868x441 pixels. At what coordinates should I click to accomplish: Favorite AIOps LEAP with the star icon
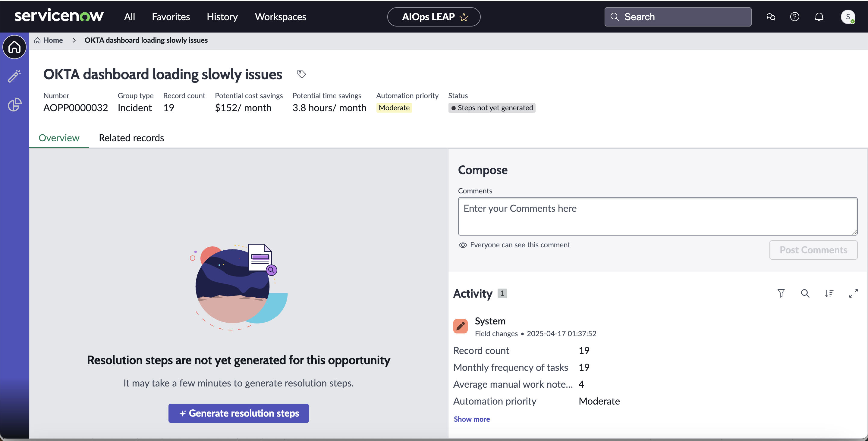coord(464,17)
